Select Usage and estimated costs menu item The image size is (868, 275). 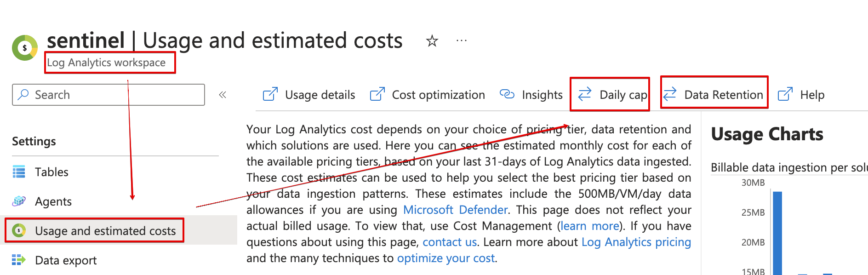(x=119, y=230)
